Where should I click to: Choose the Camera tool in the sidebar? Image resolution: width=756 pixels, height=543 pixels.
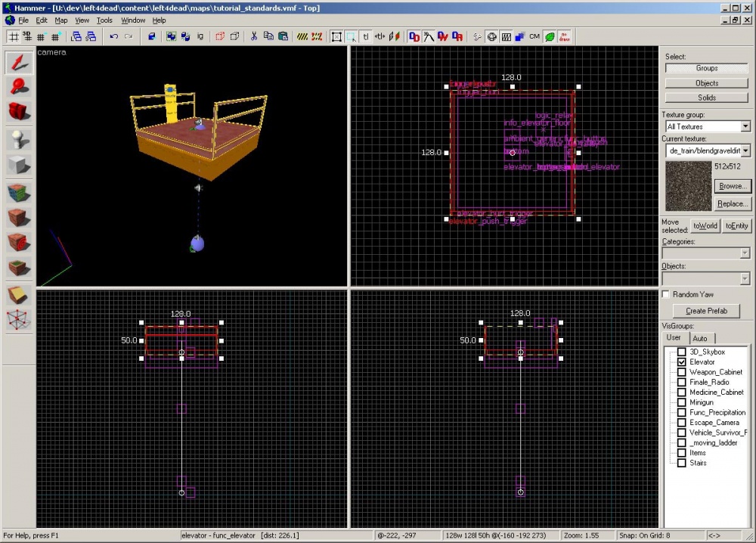pos(18,112)
